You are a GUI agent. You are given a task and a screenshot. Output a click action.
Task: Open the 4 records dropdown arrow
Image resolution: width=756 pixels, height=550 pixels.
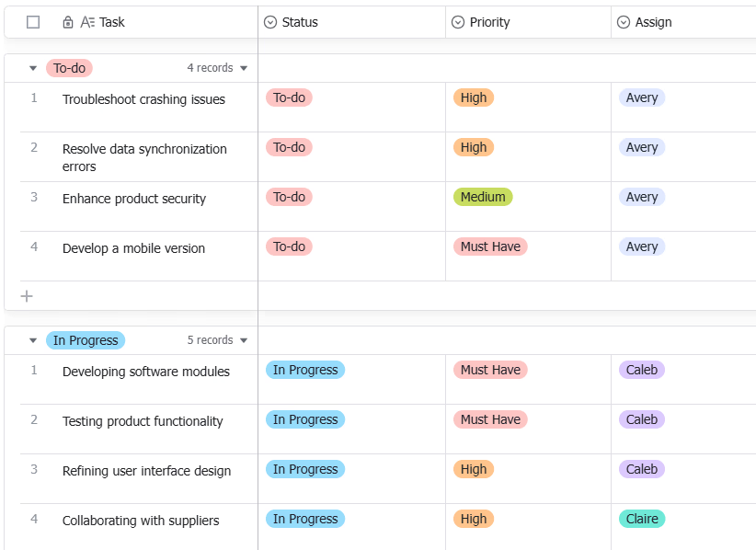tap(244, 68)
